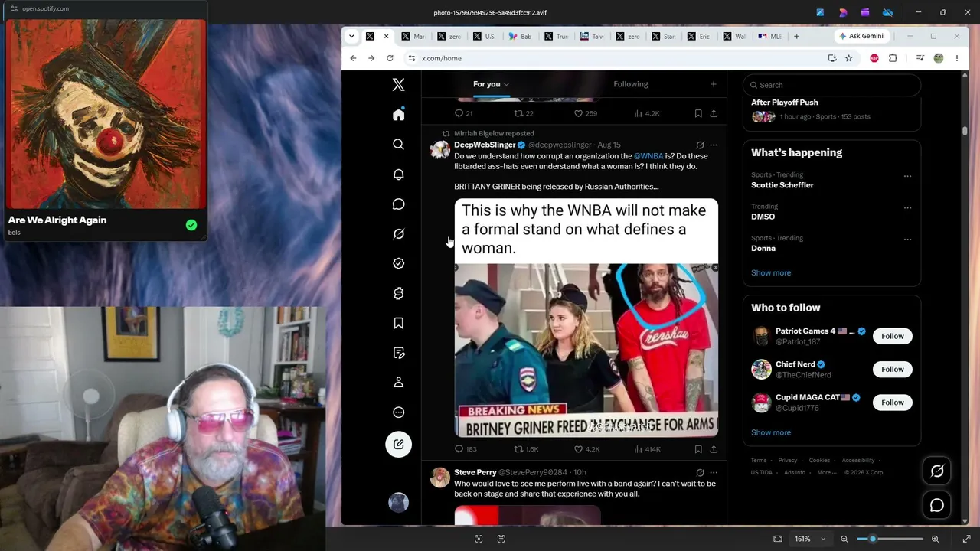The image size is (980, 551).
Task: Switch to the Bab browser tab
Action: click(521, 36)
